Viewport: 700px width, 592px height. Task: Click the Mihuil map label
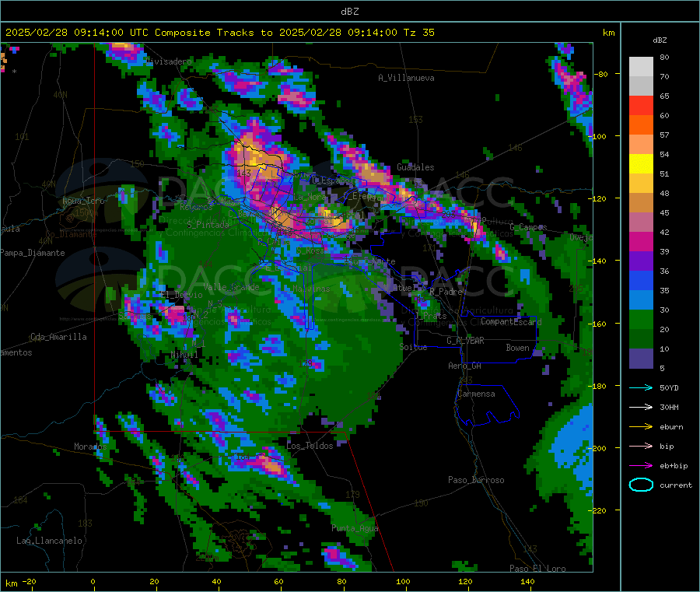pyautogui.click(x=184, y=355)
